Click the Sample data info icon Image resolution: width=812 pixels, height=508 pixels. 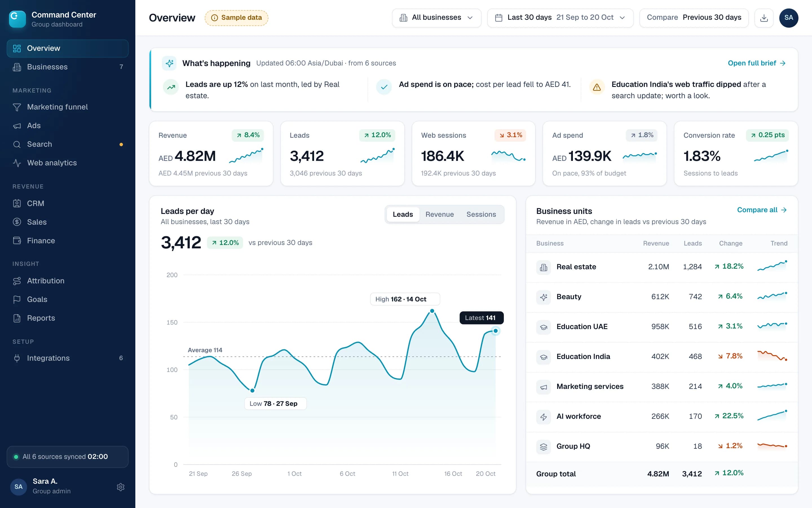[x=214, y=18]
